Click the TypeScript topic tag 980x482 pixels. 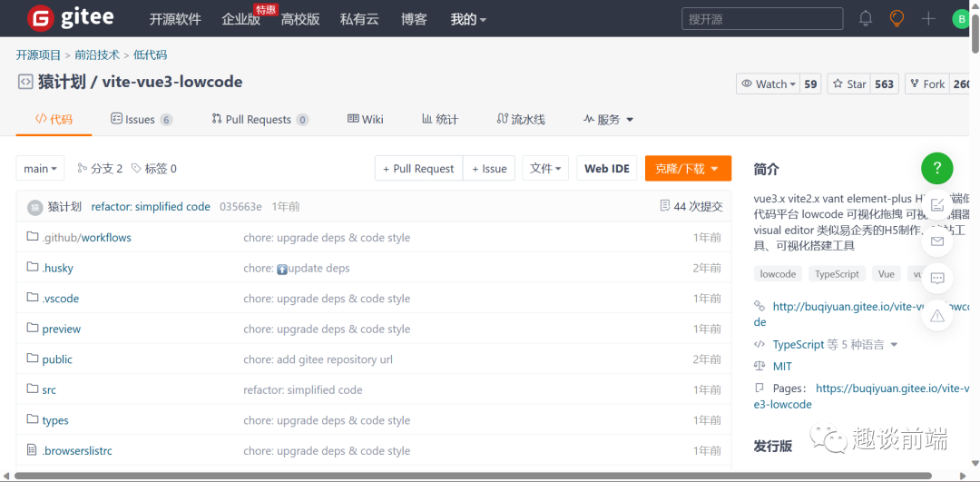837,274
